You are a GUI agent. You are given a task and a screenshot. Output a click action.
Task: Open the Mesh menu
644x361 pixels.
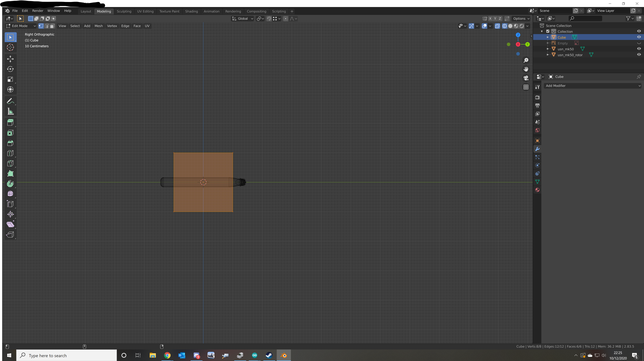pos(98,26)
